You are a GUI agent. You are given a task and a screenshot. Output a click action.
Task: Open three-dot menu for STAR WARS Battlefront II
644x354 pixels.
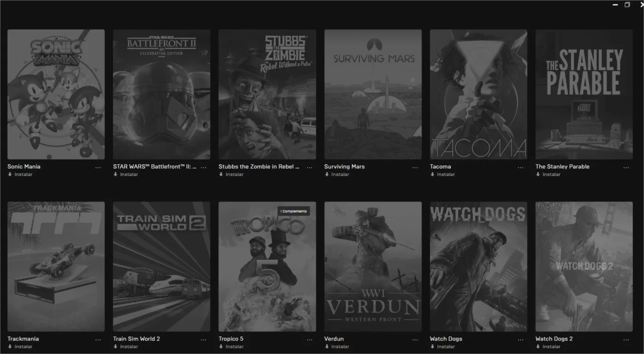204,168
